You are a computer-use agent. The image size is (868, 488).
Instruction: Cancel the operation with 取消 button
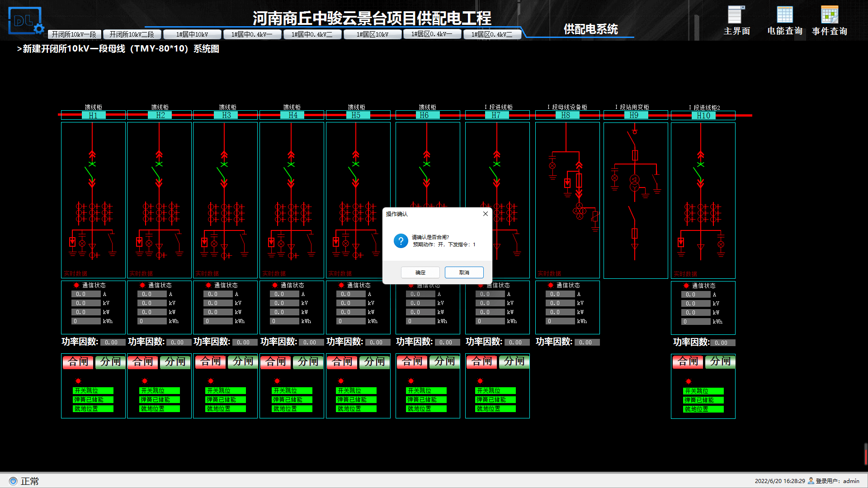click(464, 272)
